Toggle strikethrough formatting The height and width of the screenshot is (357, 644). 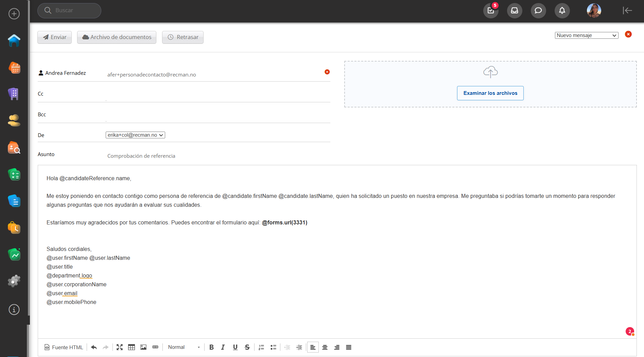point(247,347)
